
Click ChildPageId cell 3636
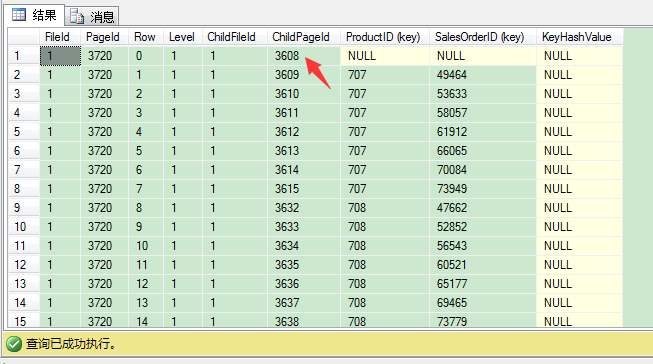[x=304, y=284]
